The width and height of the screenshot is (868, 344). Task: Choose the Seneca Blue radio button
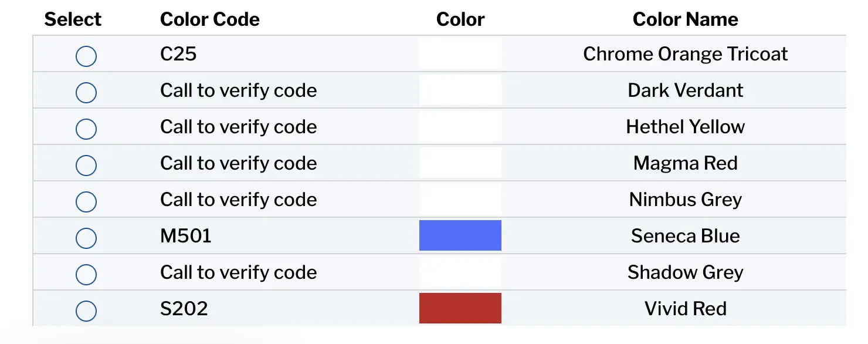[x=86, y=238]
